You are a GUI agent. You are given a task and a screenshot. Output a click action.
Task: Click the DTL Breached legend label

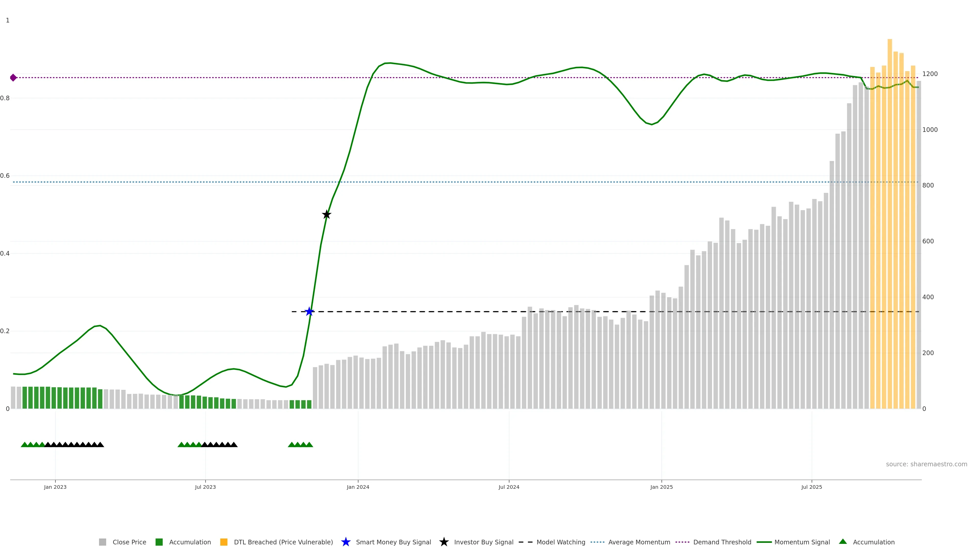[x=283, y=542]
